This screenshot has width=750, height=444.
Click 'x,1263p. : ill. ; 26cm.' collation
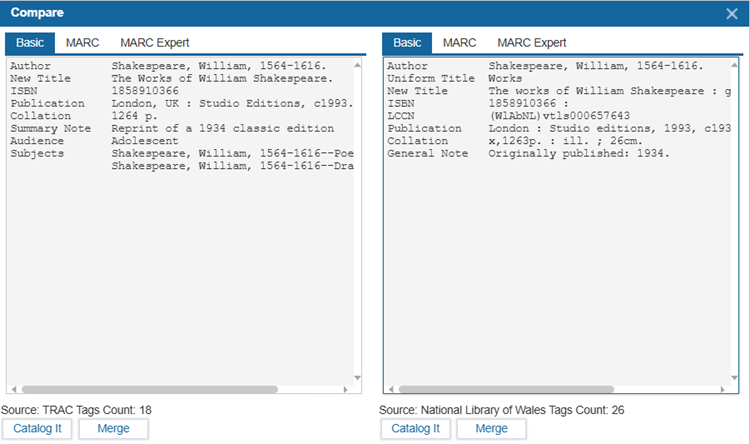[565, 141]
